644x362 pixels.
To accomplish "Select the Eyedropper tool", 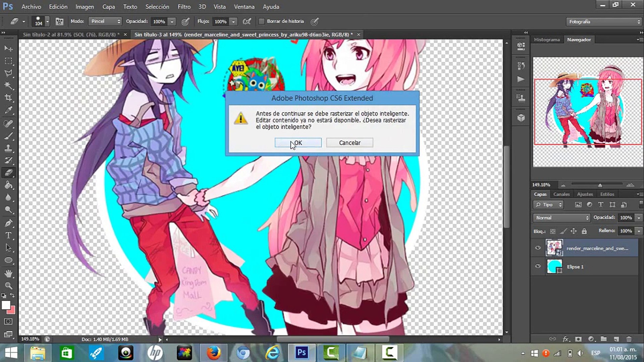I will click(8, 110).
